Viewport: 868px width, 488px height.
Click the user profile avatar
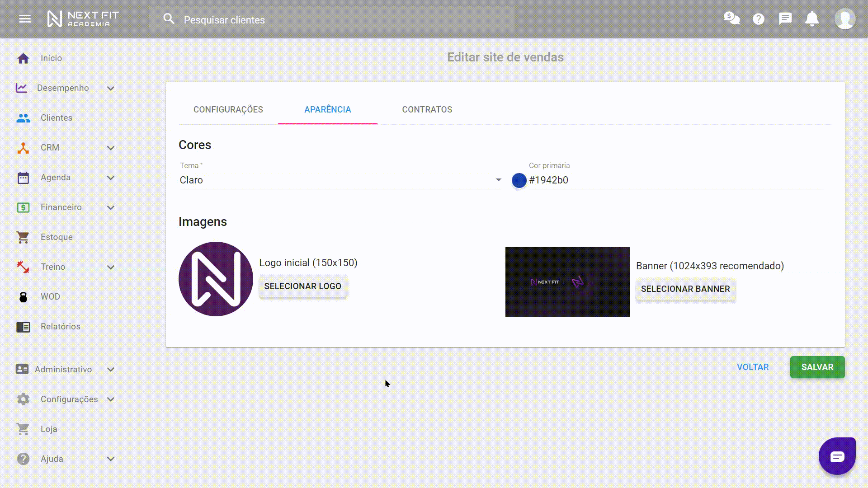[844, 19]
